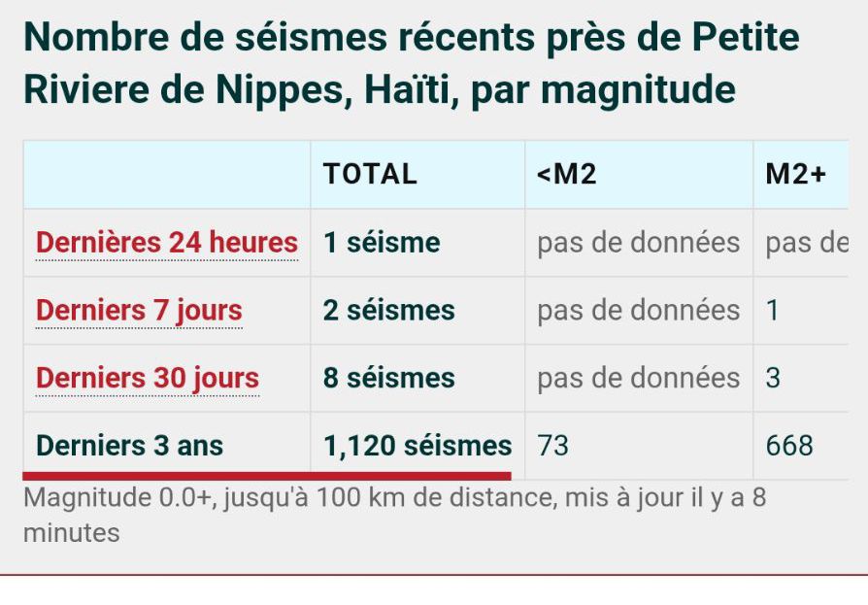Click the value 73 under <M2
Image resolution: width=868 pixels, height=605 pixels.
tap(552, 446)
